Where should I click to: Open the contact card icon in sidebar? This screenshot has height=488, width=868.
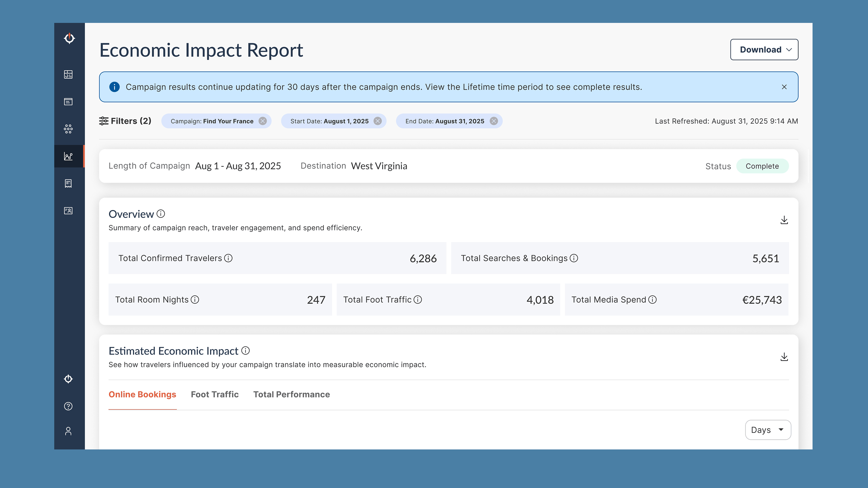[69, 210]
